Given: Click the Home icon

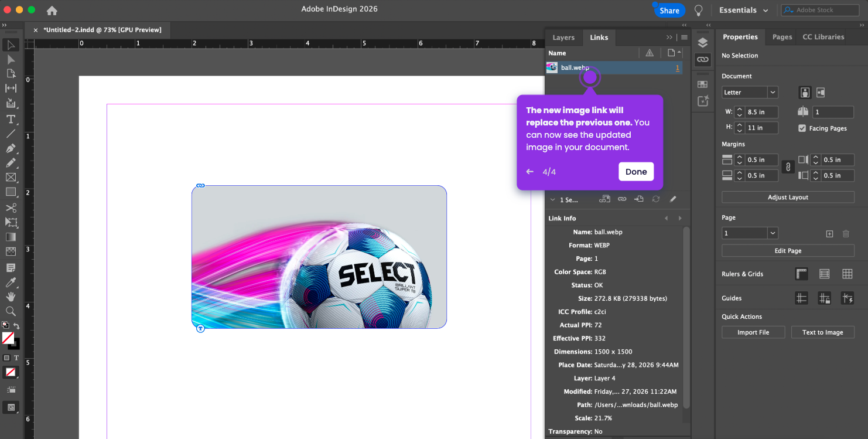Looking at the screenshot, I should pyautogui.click(x=52, y=10).
